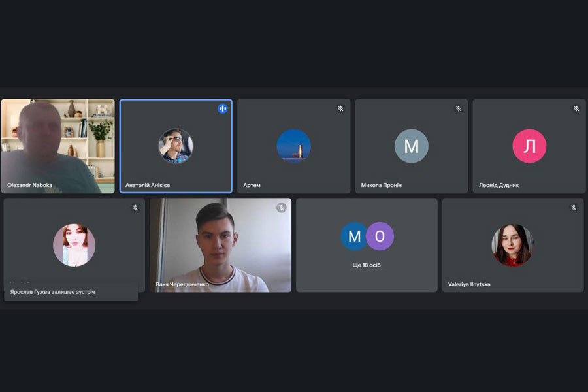Screen dimensions: 588x392
Task: Click the name label 'Артем'
Action: click(x=252, y=185)
